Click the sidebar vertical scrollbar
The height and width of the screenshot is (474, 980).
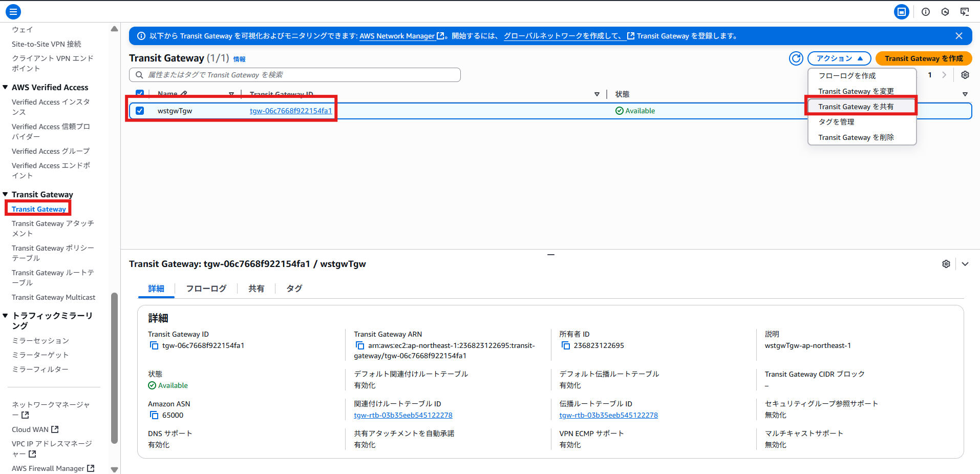coord(114,367)
